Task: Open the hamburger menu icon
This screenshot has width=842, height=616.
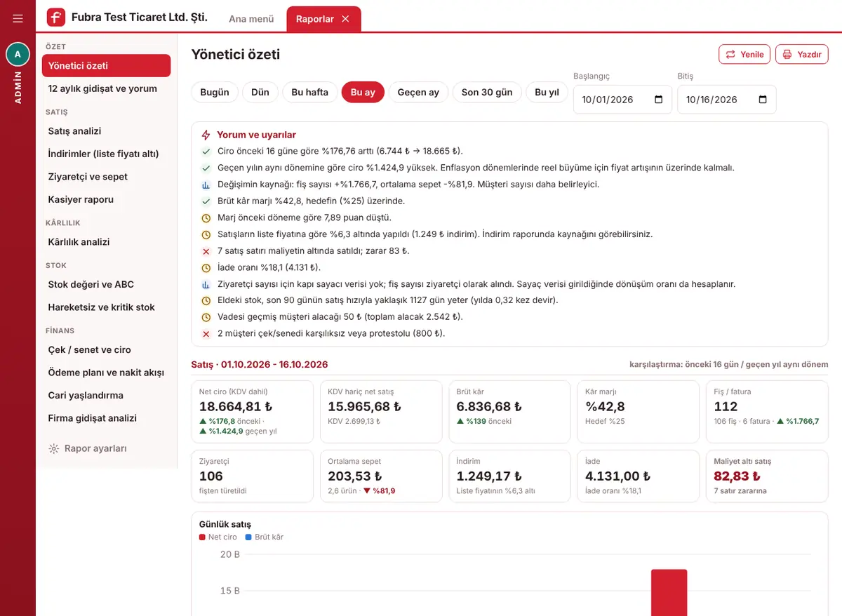Action: (x=18, y=18)
